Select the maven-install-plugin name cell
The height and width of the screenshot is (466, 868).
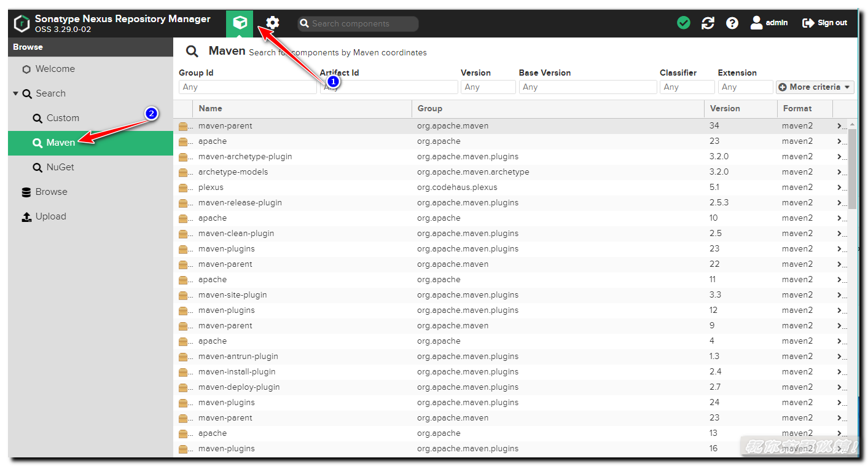pyautogui.click(x=237, y=372)
